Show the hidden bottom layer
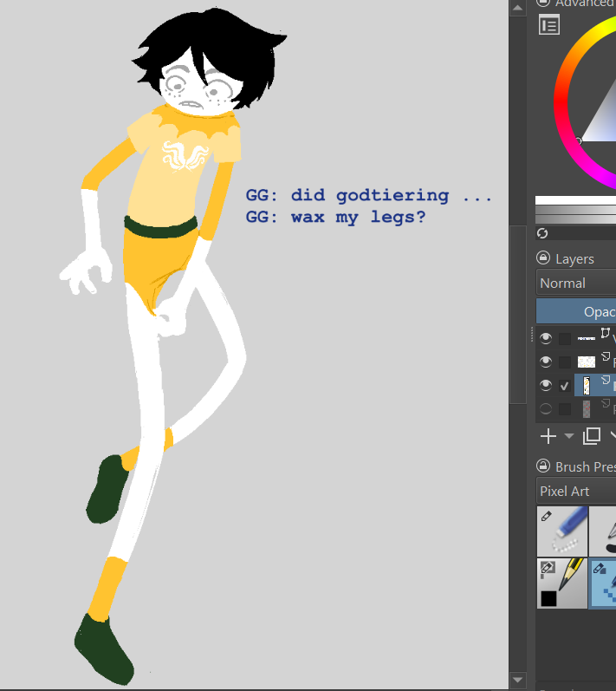Viewport: 616px width, 691px height. click(x=546, y=409)
